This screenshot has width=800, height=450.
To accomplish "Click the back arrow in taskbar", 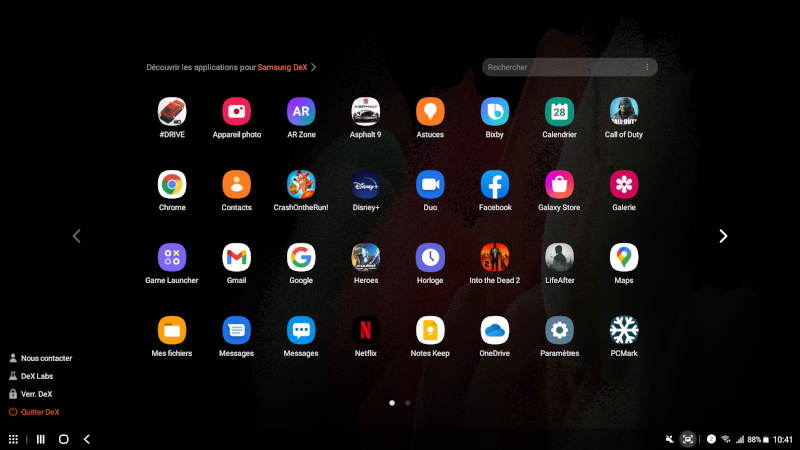I will coord(87,439).
